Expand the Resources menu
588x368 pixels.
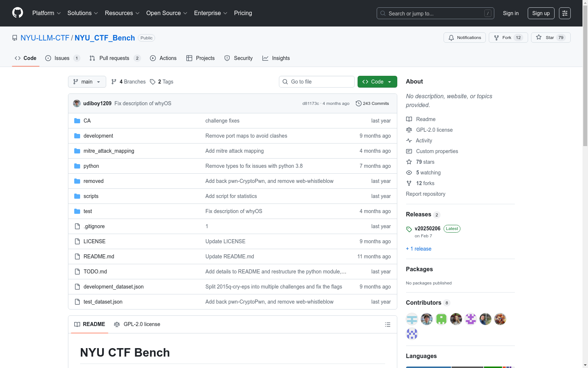pyautogui.click(x=122, y=13)
